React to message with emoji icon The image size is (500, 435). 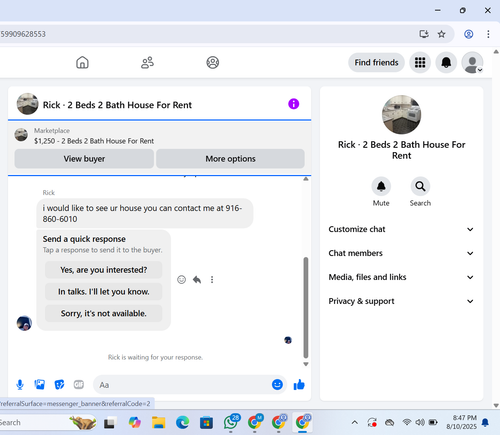tap(181, 280)
